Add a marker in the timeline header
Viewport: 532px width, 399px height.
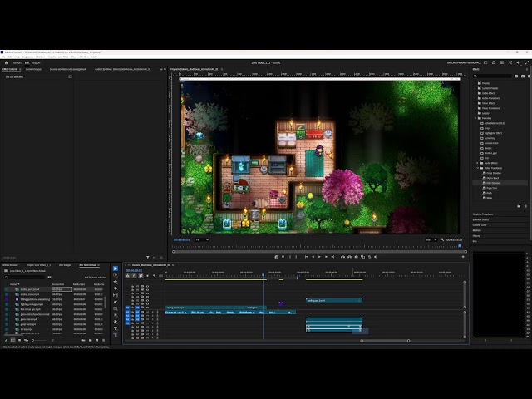coord(148,276)
